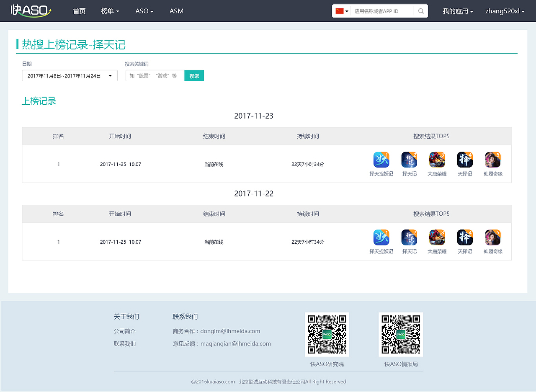Viewport: 536px width, 392px height.
Task: Expand the country flag selector in search bar
Action: point(341,10)
